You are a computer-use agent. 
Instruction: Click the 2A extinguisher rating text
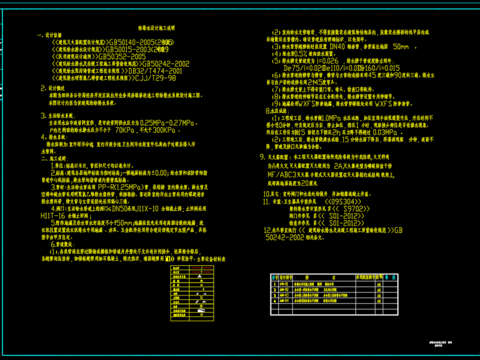pos(338,166)
